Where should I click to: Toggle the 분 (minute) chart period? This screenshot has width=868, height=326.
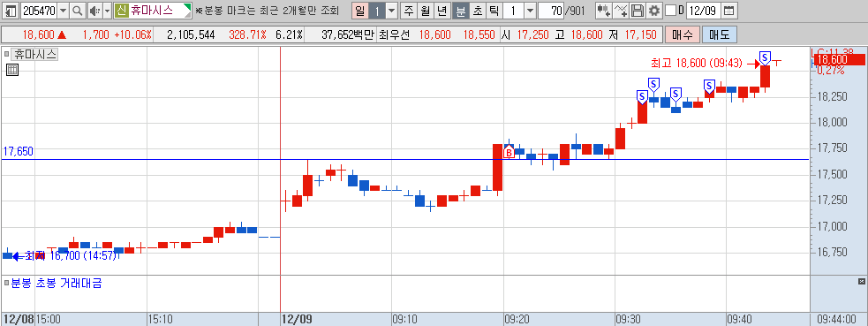[461, 11]
